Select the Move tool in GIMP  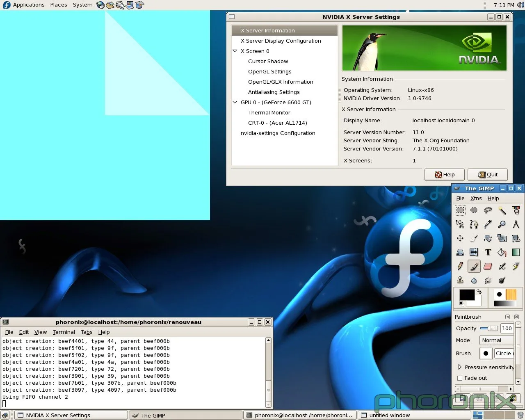(x=460, y=238)
